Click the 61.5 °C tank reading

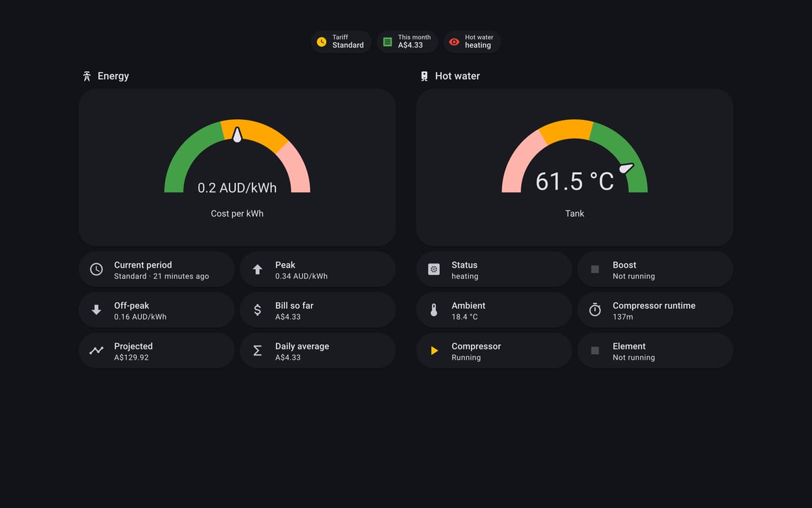[574, 182]
